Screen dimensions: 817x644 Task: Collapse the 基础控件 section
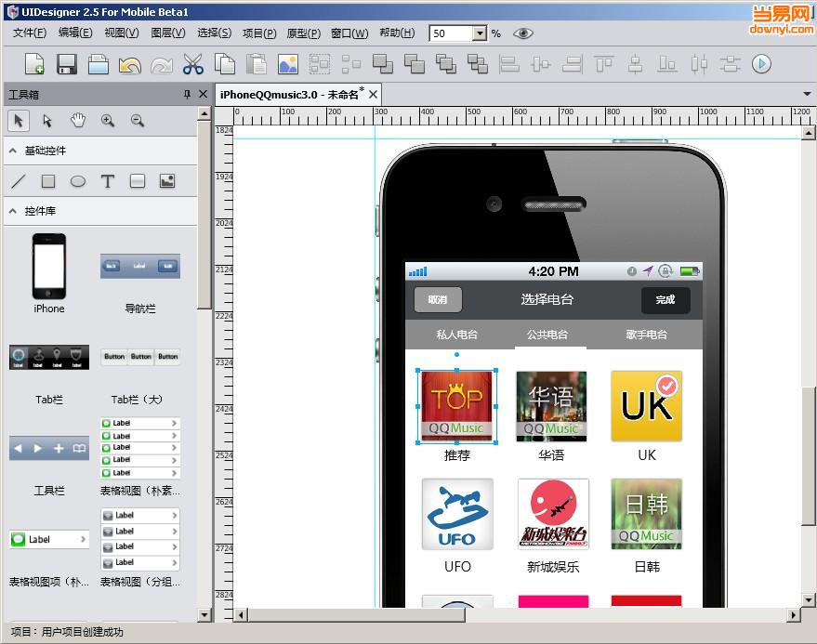pyautogui.click(x=13, y=151)
